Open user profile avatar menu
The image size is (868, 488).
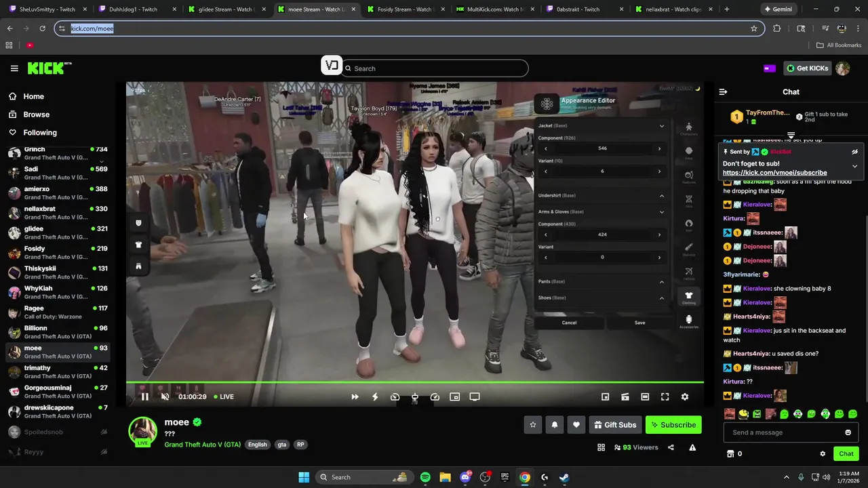coord(843,68)
